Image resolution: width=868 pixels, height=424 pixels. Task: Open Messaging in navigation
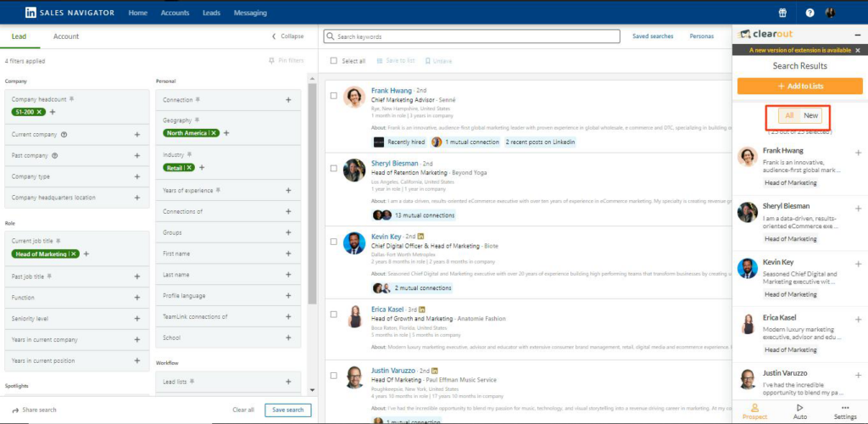(x=250, y=13)
